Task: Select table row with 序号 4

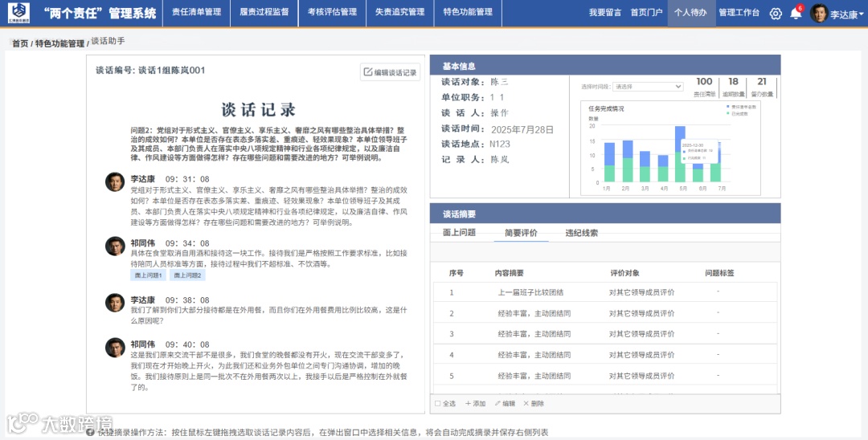Action: (605, 355)
